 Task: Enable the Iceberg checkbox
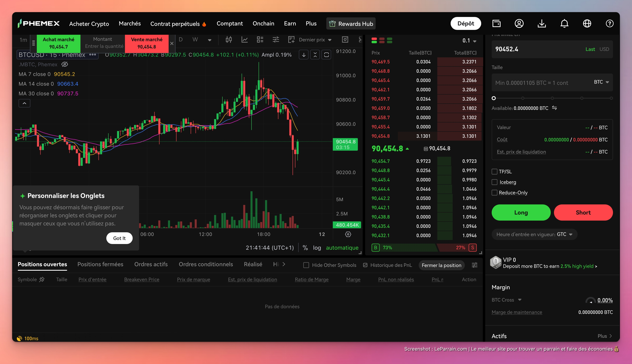point(494,182)
